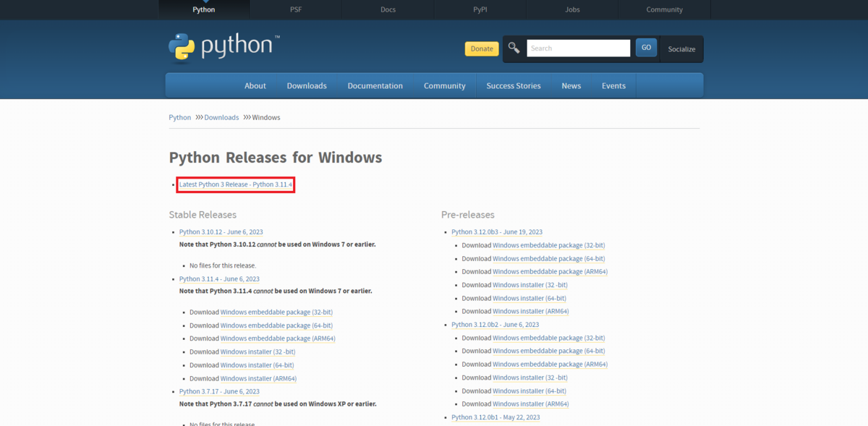Click the Donate button
Viewport: 868px width, 426px height.
[482, 48]
